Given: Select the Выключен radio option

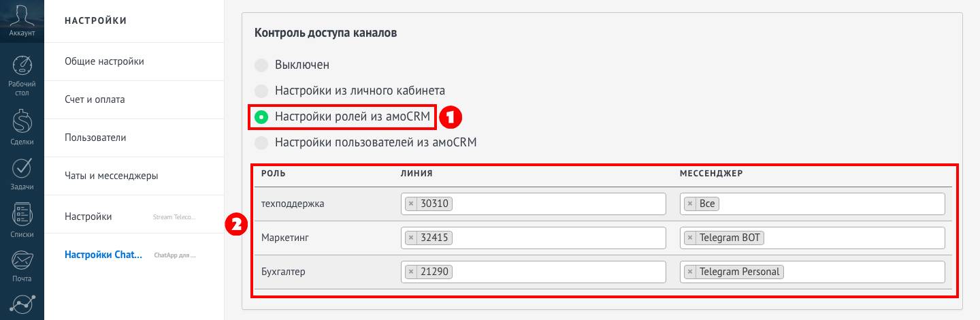Looking at the screenshot, I should pyautogui.click(x=261, y=65).
